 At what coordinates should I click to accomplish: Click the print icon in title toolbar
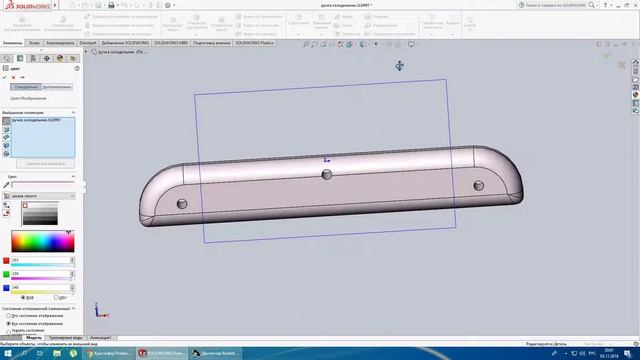click(x=111, y=5)
